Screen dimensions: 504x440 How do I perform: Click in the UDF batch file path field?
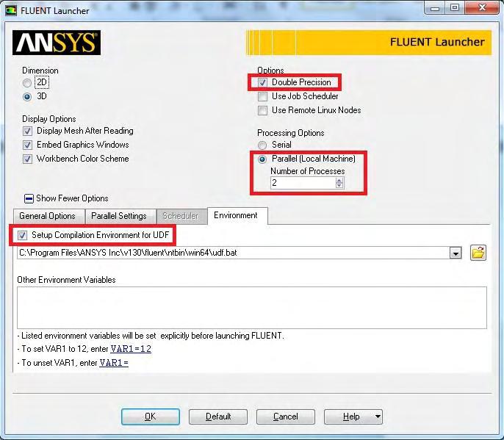[234, 253]
